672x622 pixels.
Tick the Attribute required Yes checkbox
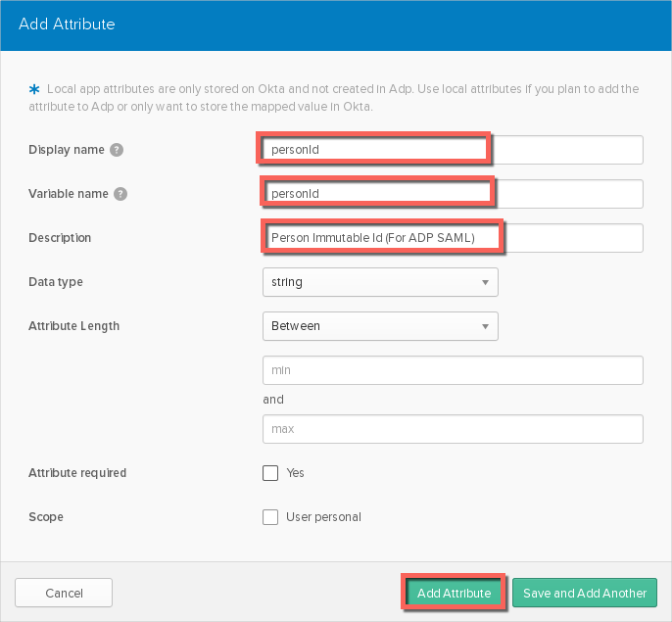[x=270, y=473]
